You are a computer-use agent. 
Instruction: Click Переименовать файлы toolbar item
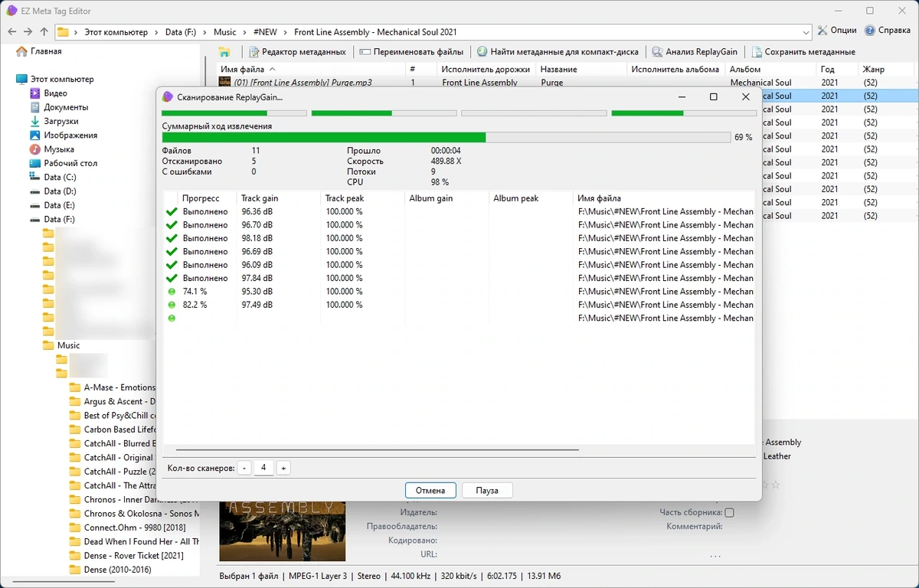click(411, 52)
